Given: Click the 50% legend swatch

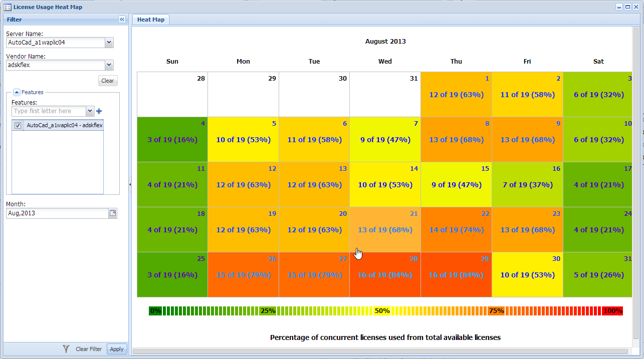Looking at the screenshot, I should click(x=382, y=311).
